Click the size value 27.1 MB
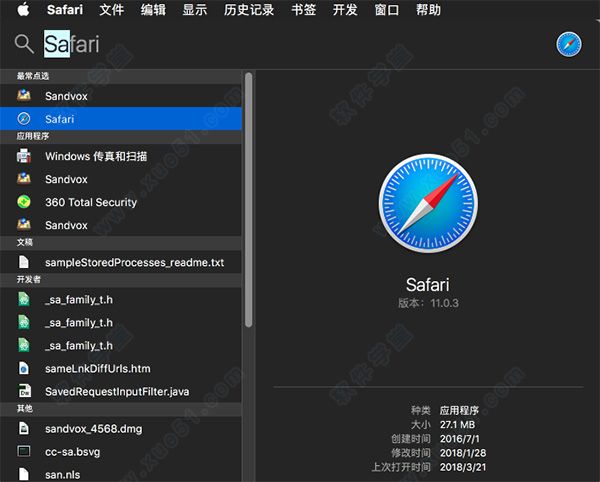The width and height of the screenshot is (600, 482). click(x=457, y=425)
